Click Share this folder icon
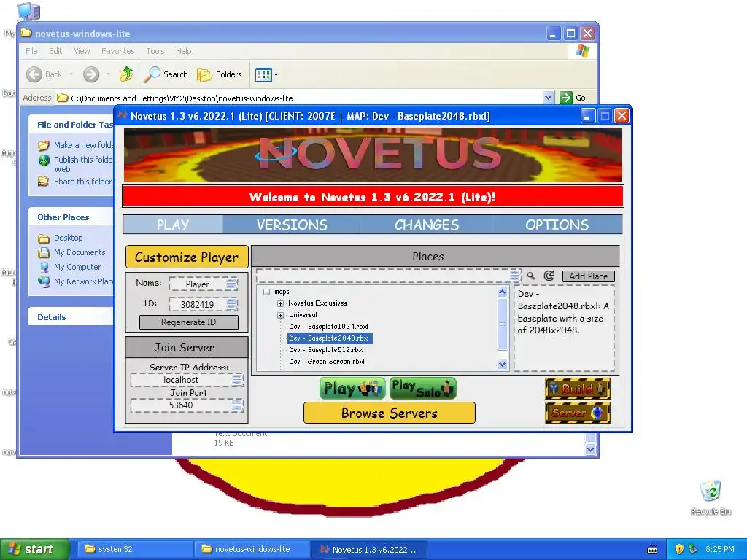The height and width of the screenshot is (560, 747). point(43,182)
